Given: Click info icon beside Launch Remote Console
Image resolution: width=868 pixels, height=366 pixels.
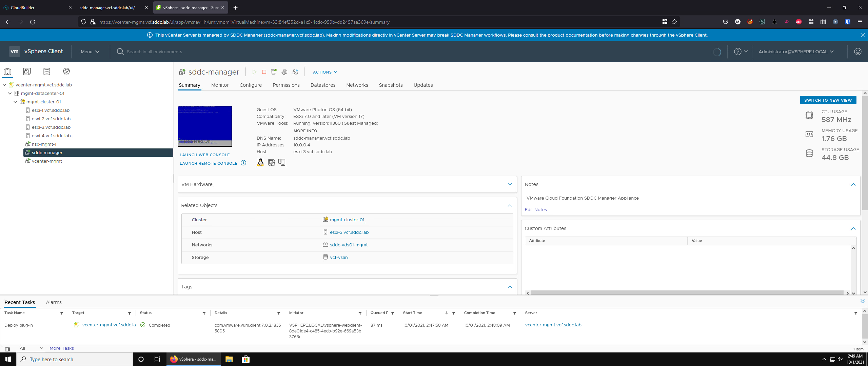Looking at the screenshot, I should click(x=243, y=163).
